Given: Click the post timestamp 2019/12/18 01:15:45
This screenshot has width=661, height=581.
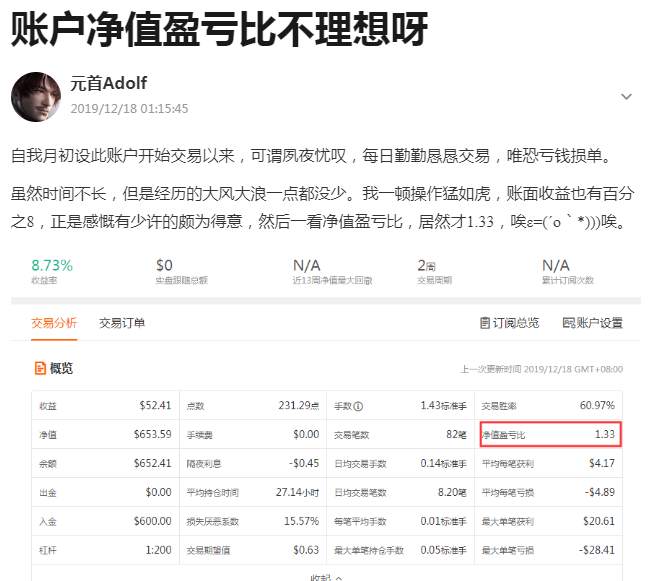Looking at the screenshot, I should [x=129, y=109].
